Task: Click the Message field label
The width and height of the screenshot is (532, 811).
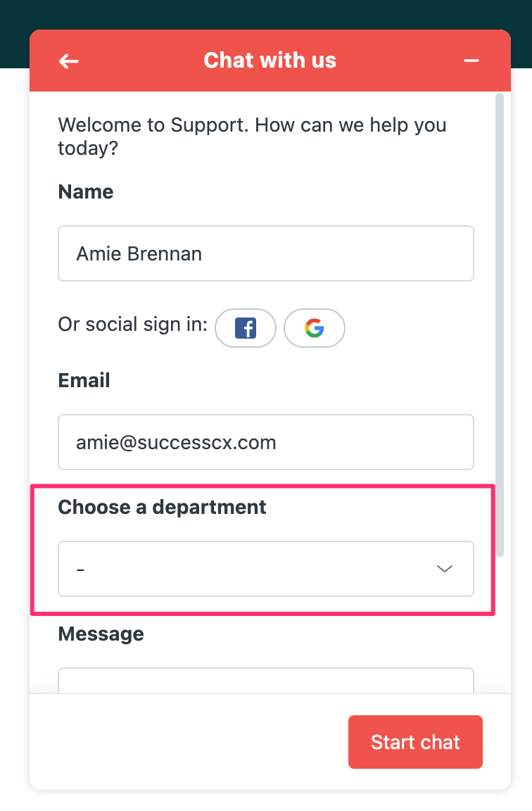Action: pyautogui.click(x=101, y=634)
